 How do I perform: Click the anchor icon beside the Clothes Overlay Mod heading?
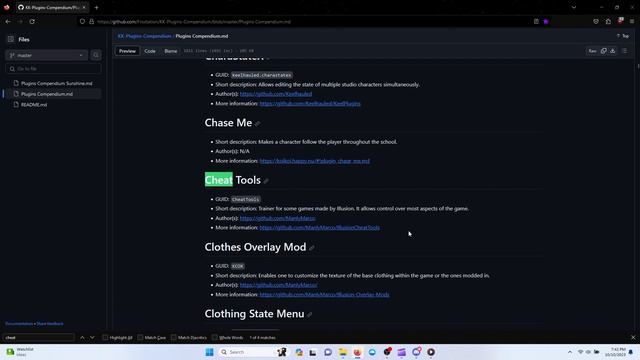(312, 248)
